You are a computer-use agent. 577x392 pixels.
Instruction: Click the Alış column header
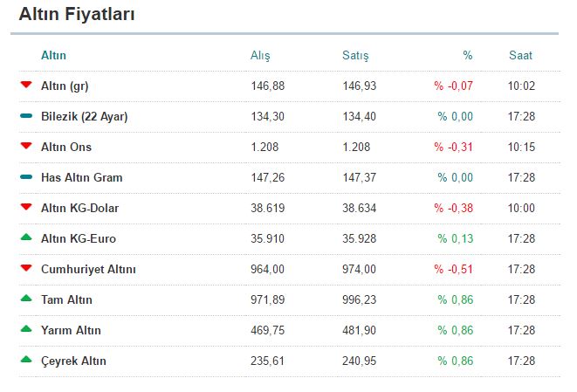260,56
